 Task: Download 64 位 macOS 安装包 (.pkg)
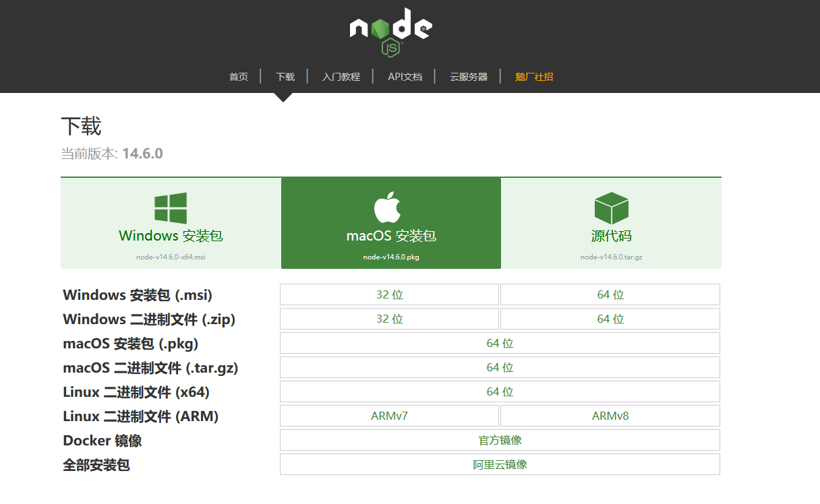[x=500, y=343]
